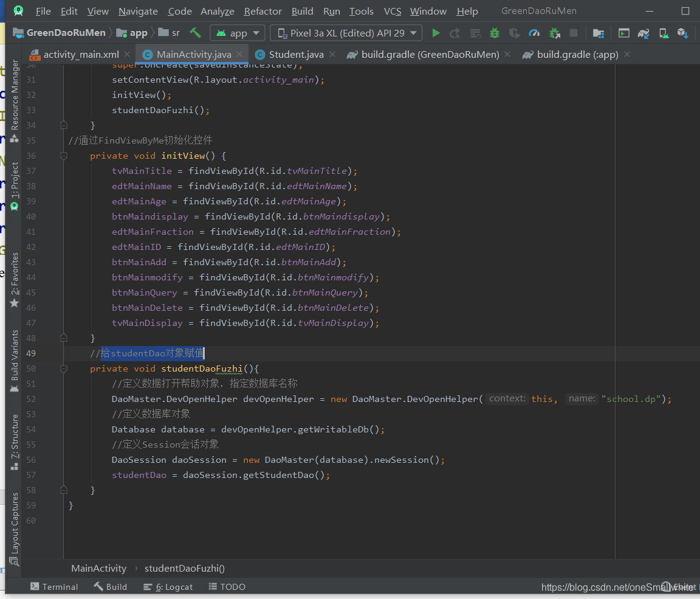Open the Profile app gauge icon

(534, 33)
